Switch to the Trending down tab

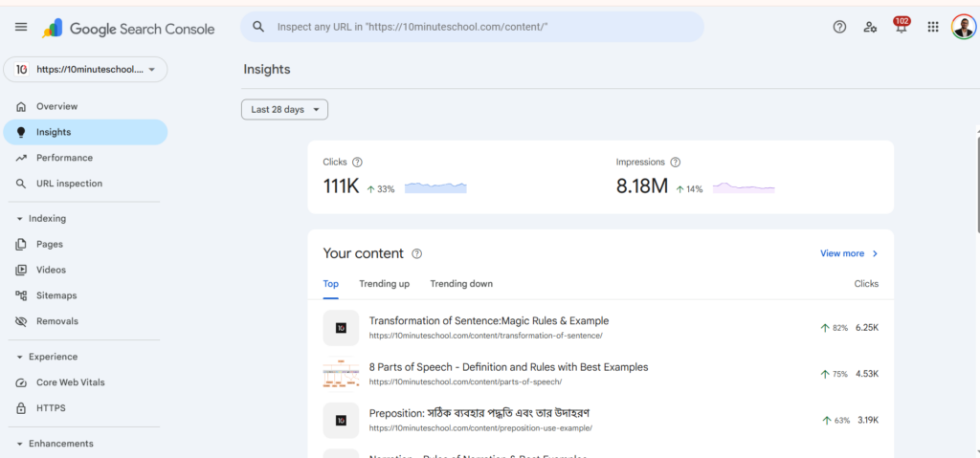click(x=461, y=284)
